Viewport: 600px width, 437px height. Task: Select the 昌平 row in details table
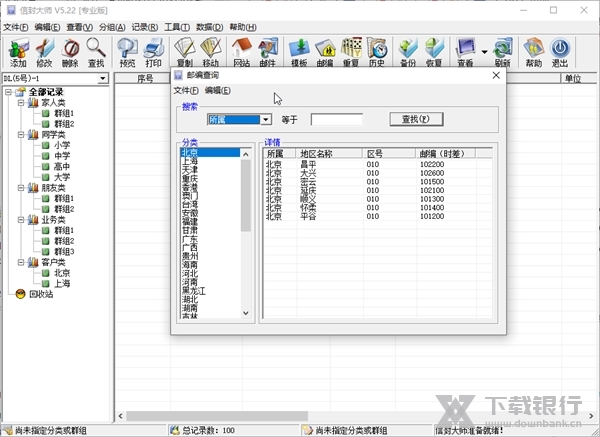pyautogui.click(x=378, y=164)
